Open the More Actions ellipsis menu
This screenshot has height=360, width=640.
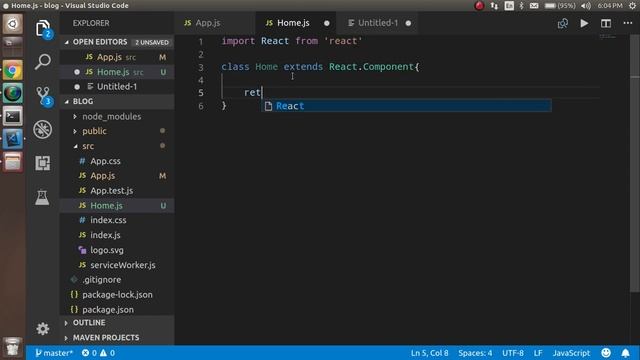(x=628, y=23)
